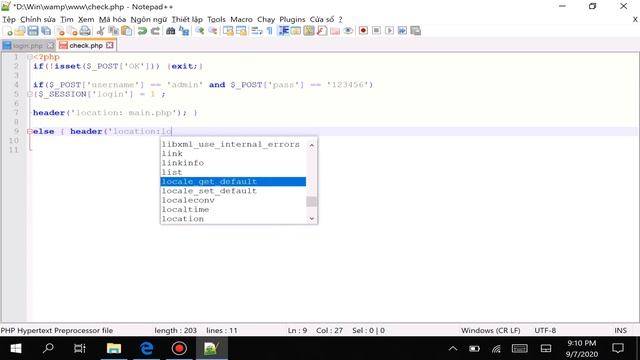Create a new file from the toolbar
640x360 pixels.
click(x=7, y=31)
